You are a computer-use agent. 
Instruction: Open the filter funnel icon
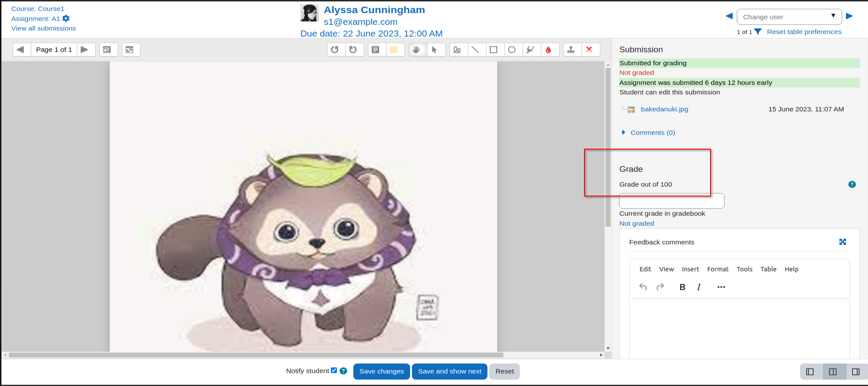758,31
